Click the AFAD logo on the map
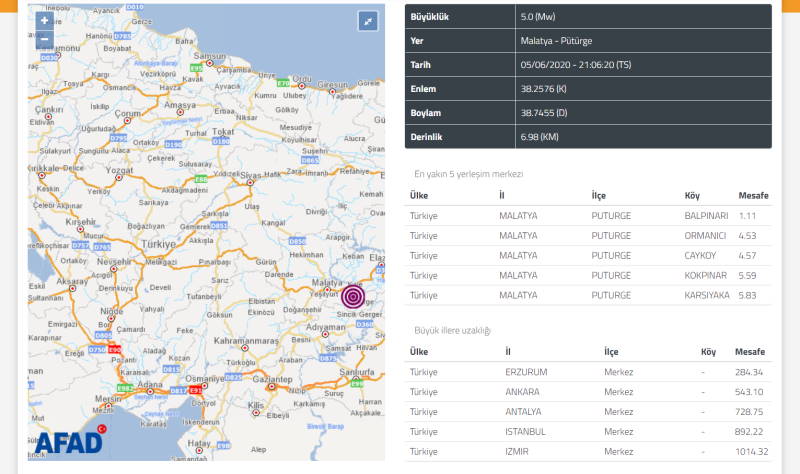 [x=70, y=440]
